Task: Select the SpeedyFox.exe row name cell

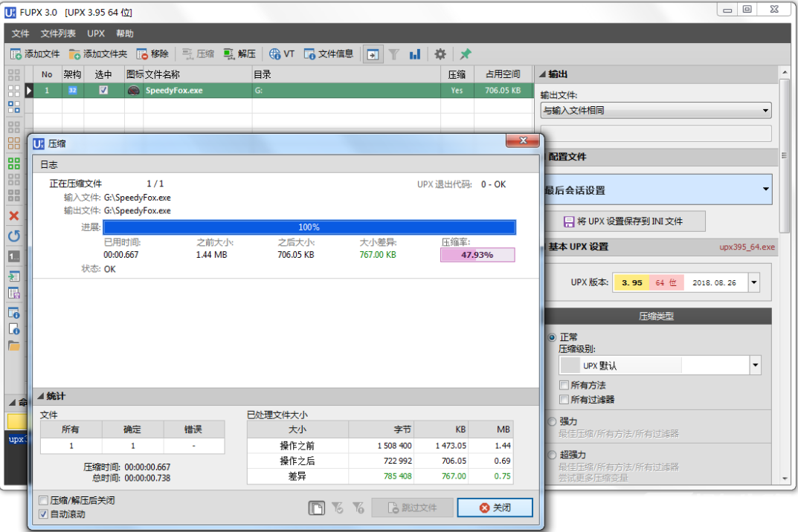Action: click(198, 91)
